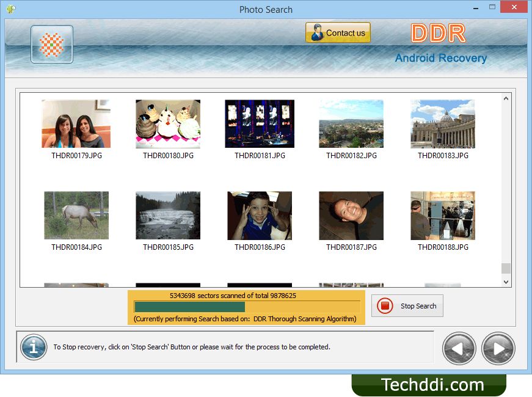Click the scrollbar up arrow

point(506,98)
